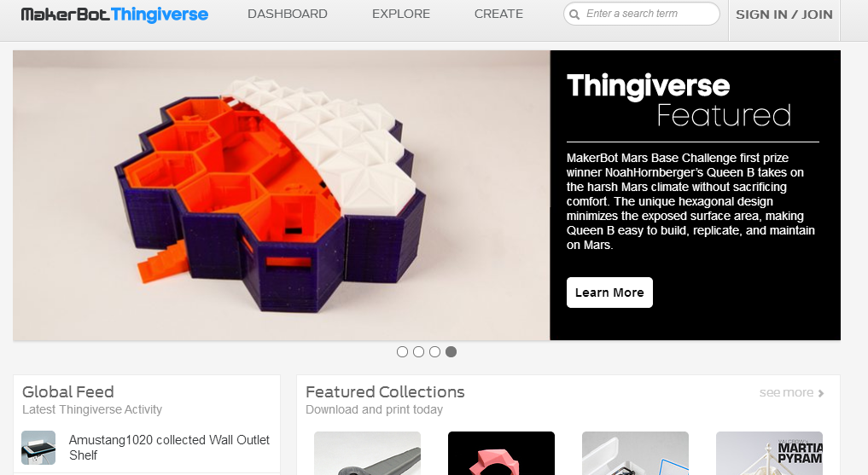Select the fourth filled carousel dot
868x475 pixels.
pyautogui.click(x=451, y=351)
